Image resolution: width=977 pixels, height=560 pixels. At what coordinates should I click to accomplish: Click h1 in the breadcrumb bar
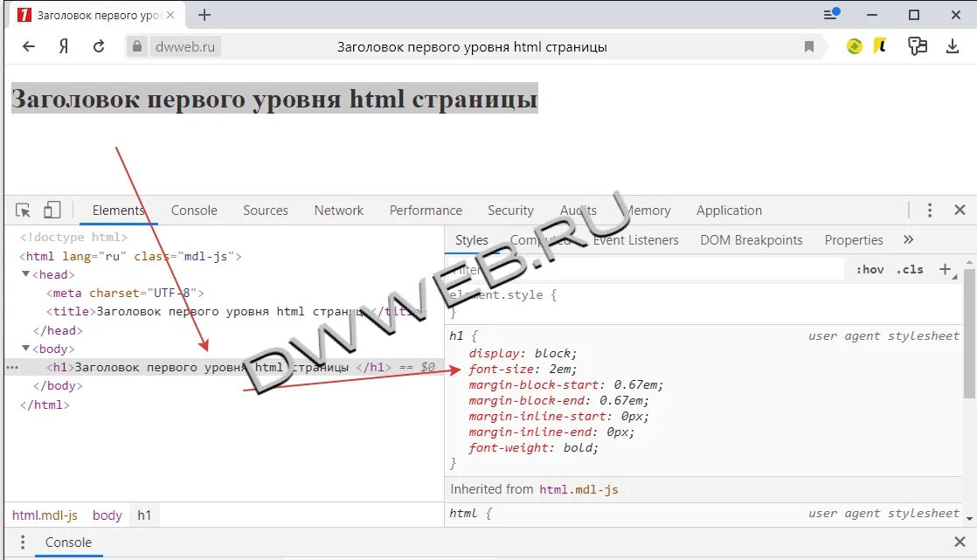tap(144, 515)
